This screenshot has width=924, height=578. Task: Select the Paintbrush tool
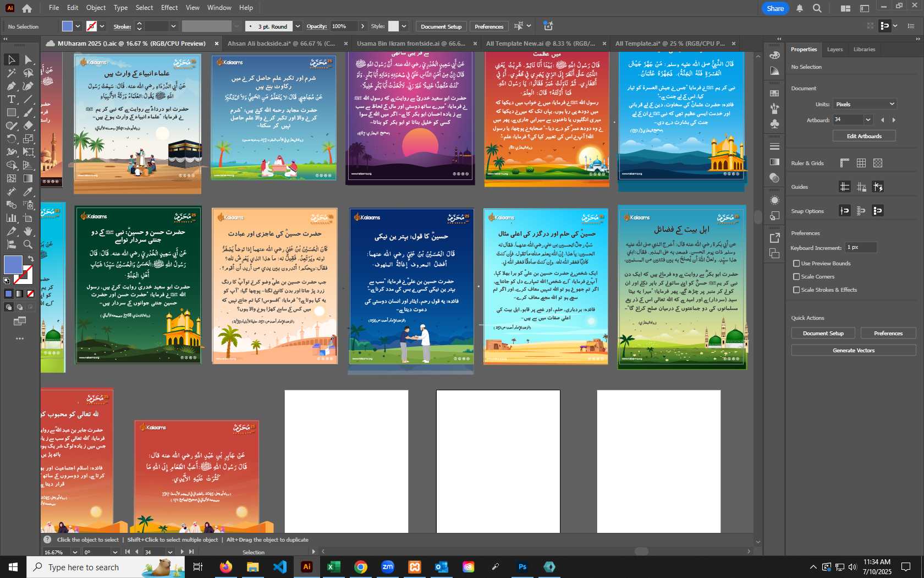28,112
